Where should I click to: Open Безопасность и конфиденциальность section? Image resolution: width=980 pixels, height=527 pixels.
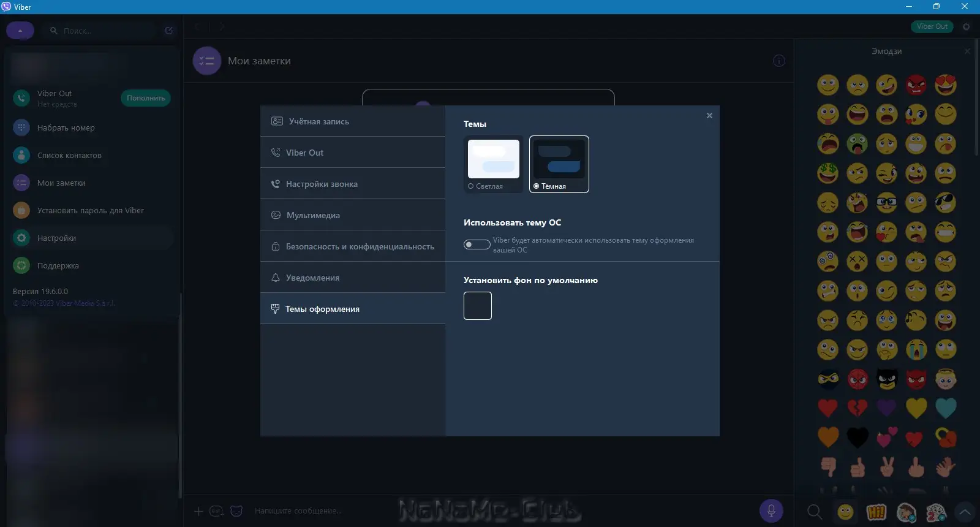pos(353,246)
